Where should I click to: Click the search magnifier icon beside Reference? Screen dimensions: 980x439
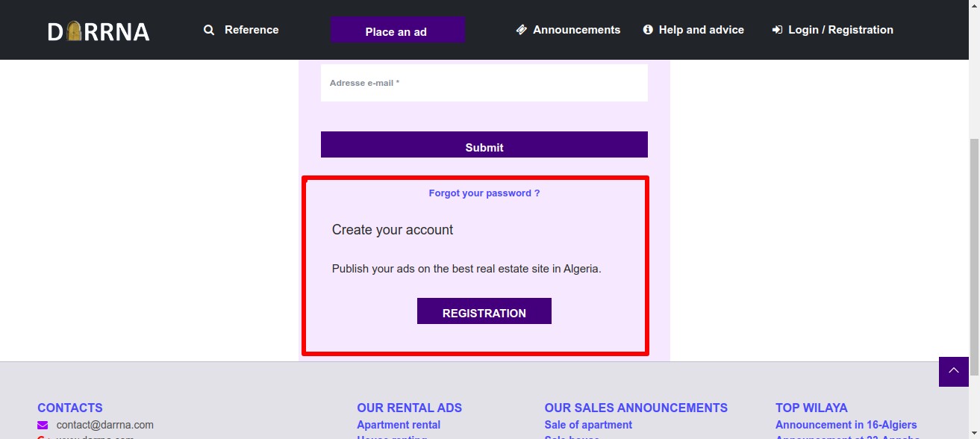pyautogui.click(x=209, y=30)
